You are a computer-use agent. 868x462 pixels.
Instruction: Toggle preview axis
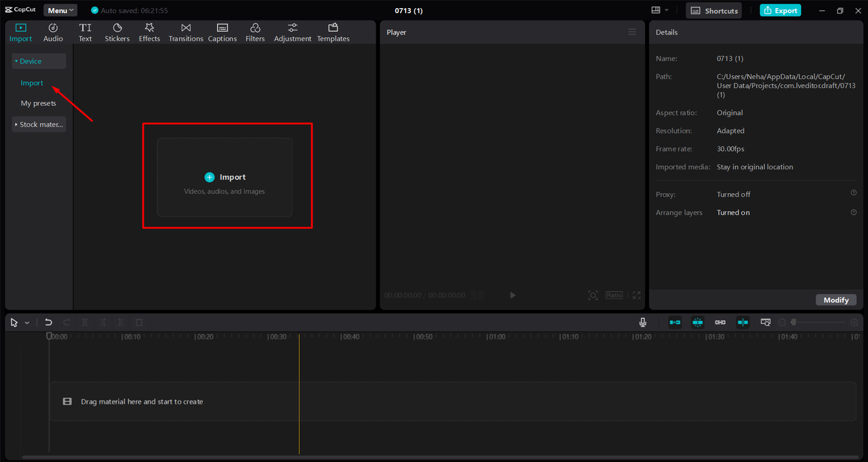(x=743, y=322)
